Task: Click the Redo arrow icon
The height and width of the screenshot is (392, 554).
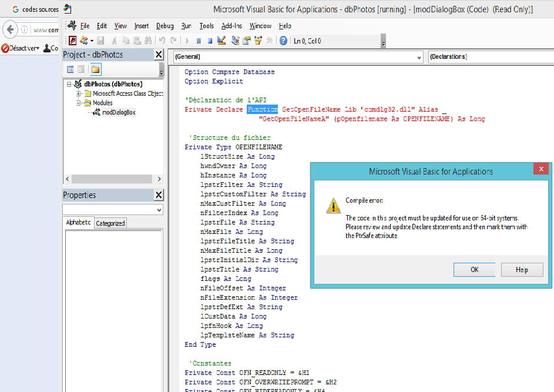Action: pyautogui.click(x=173, y=41)
